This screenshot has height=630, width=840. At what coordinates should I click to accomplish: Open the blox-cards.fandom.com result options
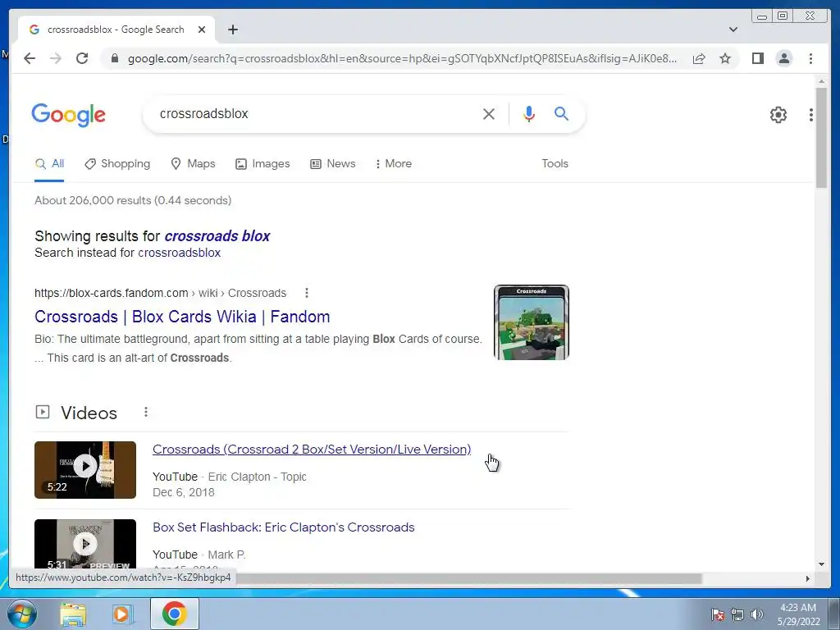pyautogui.click(x=307, y=293)
